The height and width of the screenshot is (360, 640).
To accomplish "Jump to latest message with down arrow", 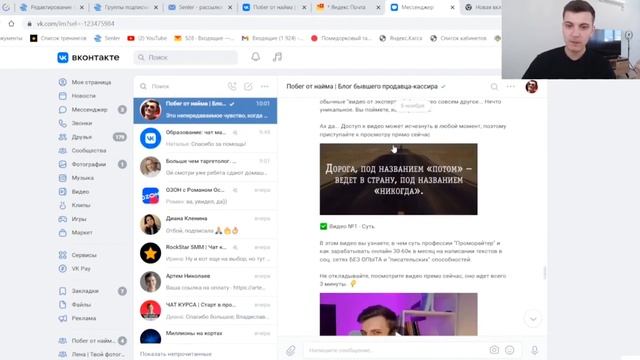I will point(533,319).
